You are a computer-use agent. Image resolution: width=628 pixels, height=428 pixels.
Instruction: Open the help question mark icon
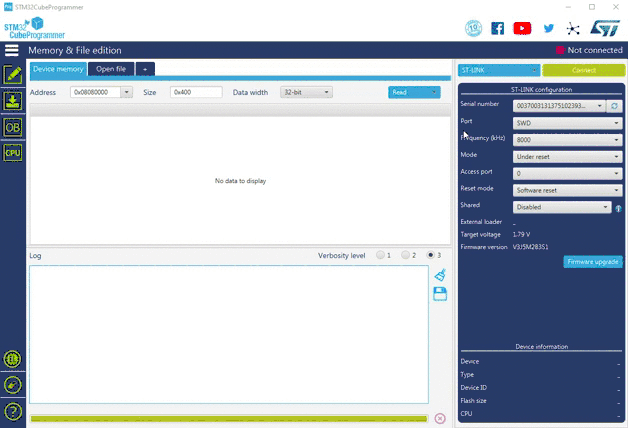click(13, 411)
